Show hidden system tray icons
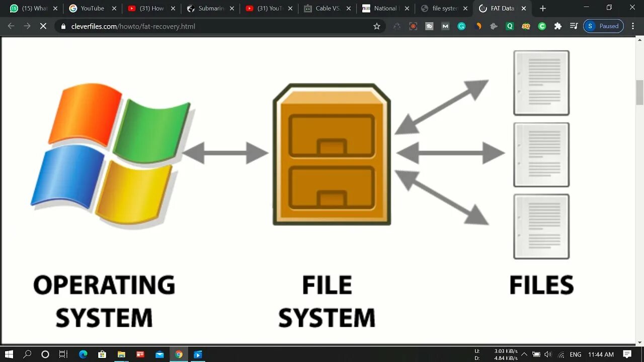Screen dimensions: 644x362 tap(524, 354)
